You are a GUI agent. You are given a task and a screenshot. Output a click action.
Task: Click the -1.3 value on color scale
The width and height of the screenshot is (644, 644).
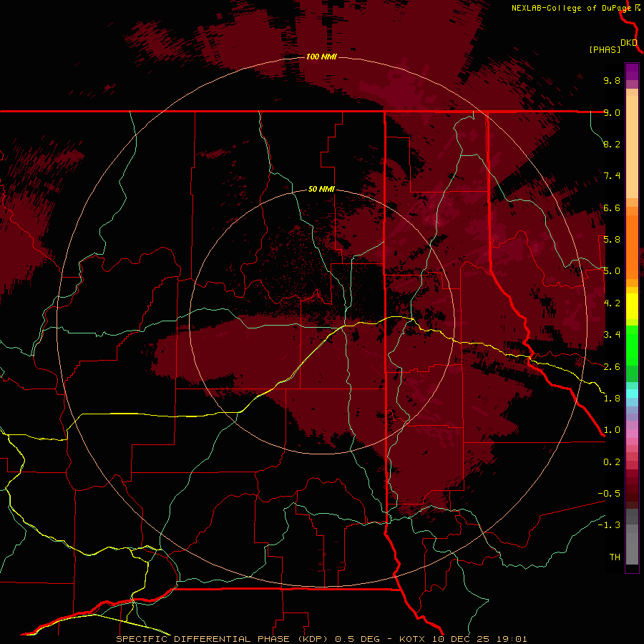tap(609, 525)
